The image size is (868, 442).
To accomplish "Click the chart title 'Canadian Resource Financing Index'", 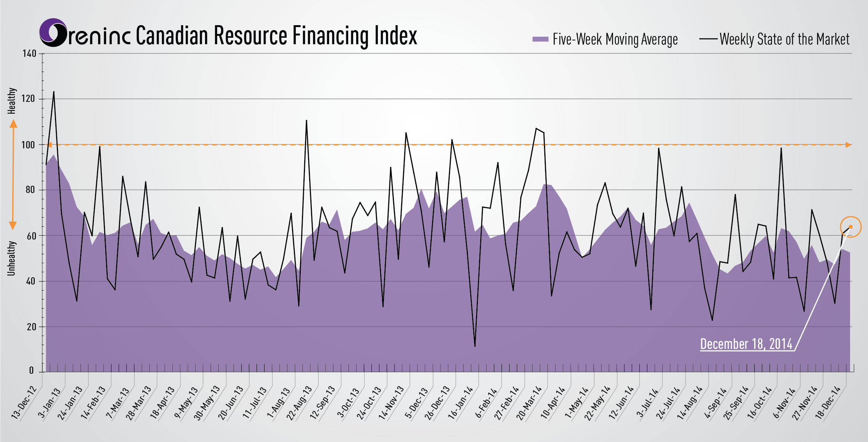I will pos(276,35).
